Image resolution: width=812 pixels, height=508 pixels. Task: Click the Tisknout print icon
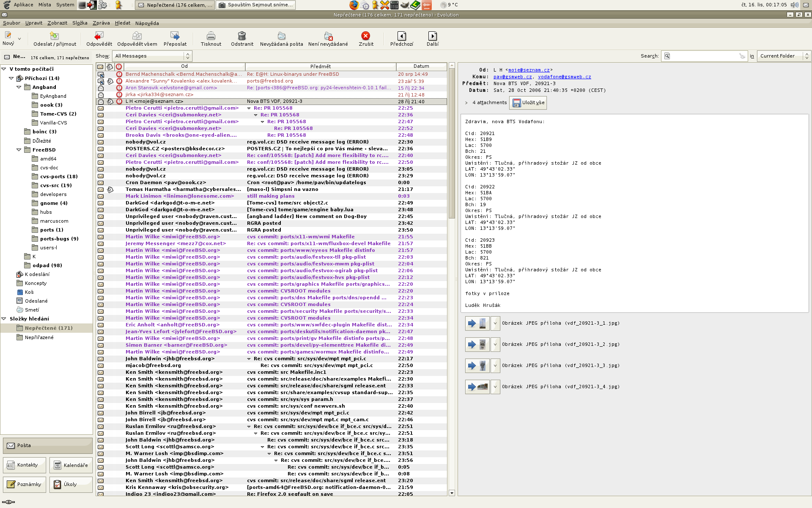pyautogui.click(x=211, y=36)
